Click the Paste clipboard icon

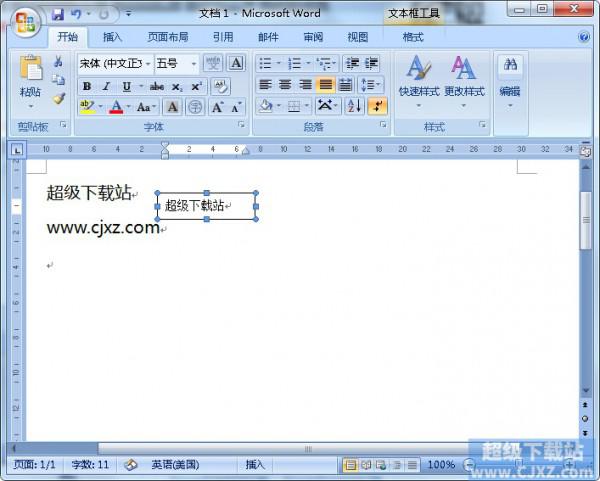(31, 68)
